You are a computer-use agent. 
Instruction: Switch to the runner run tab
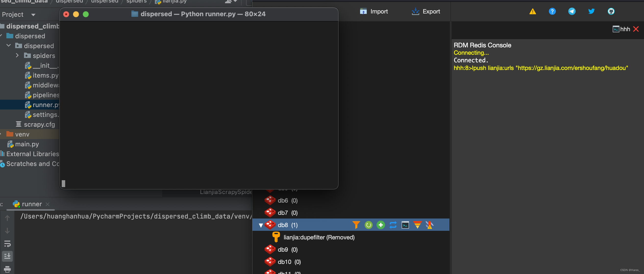click(32, 204)
